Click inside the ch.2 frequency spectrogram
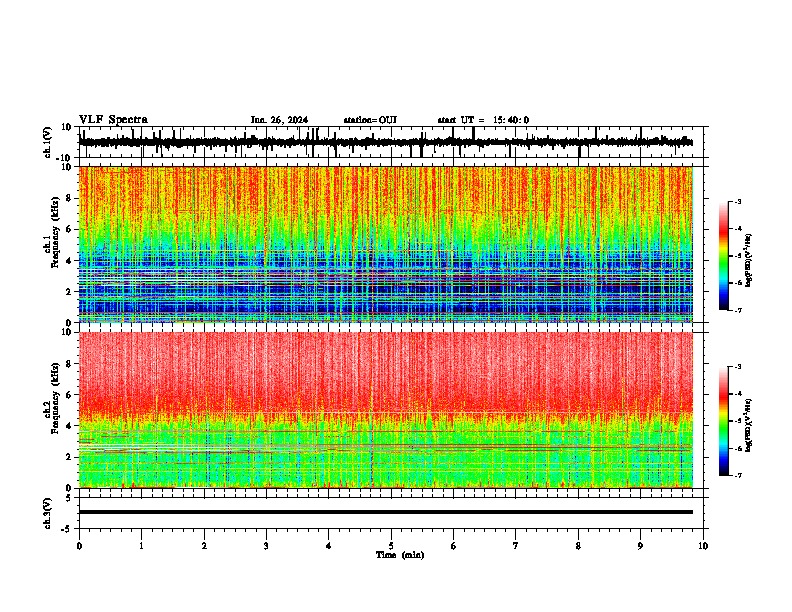The width and height of the screenshot is (792, 612). [x=386, y=410]
